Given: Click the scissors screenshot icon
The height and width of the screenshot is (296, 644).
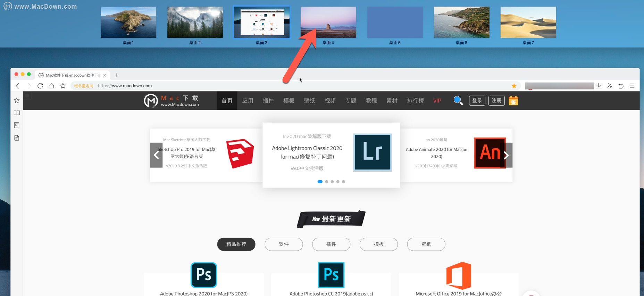Looking at the screenshot, I should point(610,86).
